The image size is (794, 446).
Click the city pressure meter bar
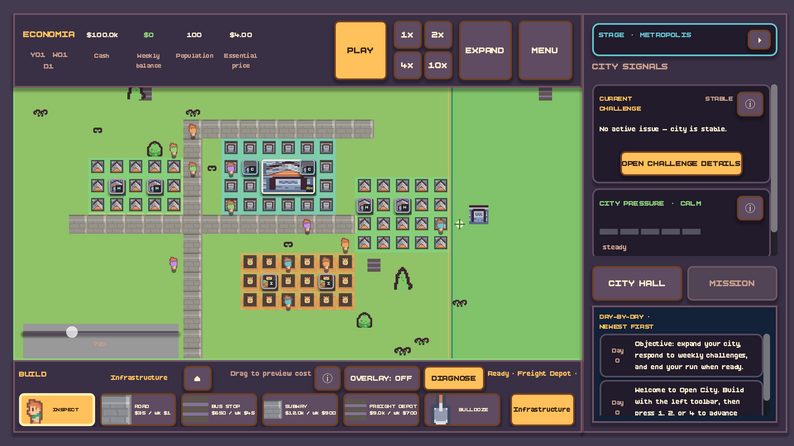650,232
